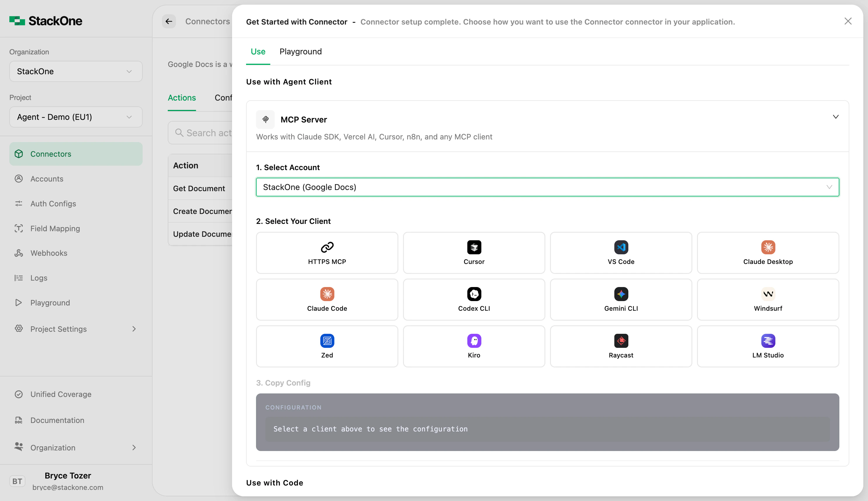This screenshot has height=501, width=868.
Task: Select the Gemini CLI client
Action: [x=621, y=299]
